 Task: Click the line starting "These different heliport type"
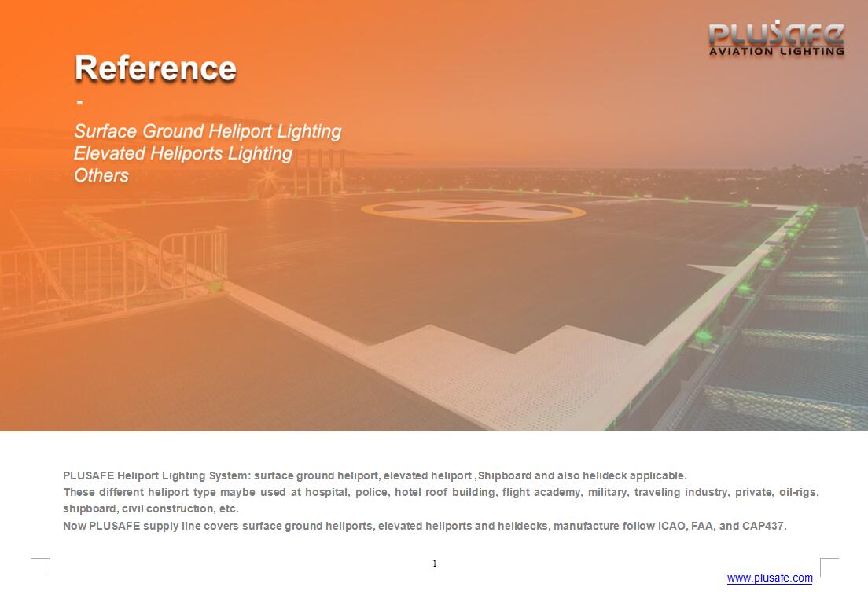[440, 493]
